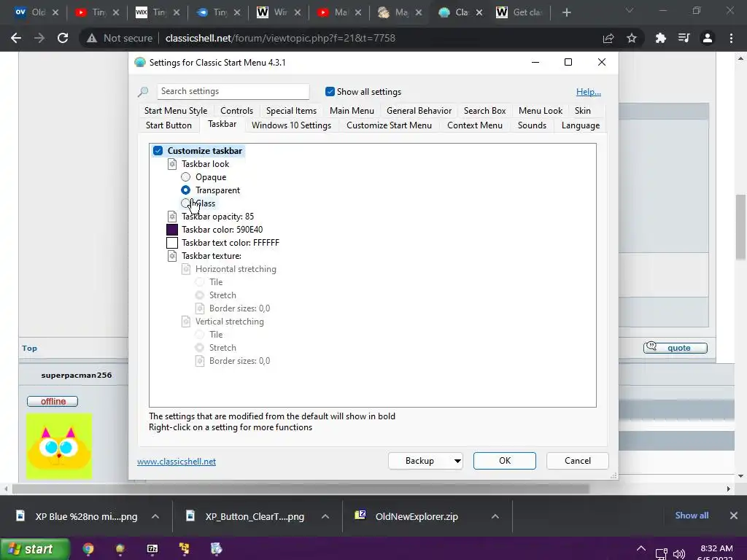The width and height of the screenshot is (747, 560).
Task: Select Stretch under Horizontal stretching
Action: [x=200, y=295]
